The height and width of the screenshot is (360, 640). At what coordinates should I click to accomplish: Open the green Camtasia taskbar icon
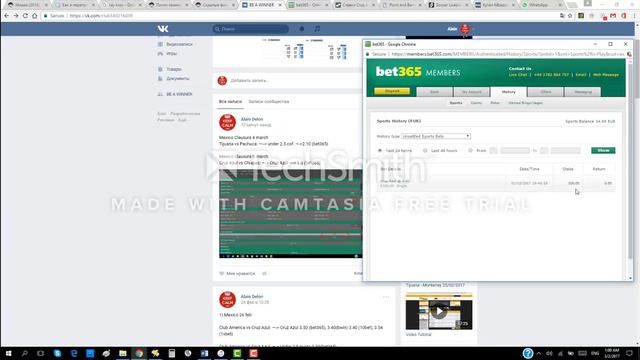[x=237, y=353]
